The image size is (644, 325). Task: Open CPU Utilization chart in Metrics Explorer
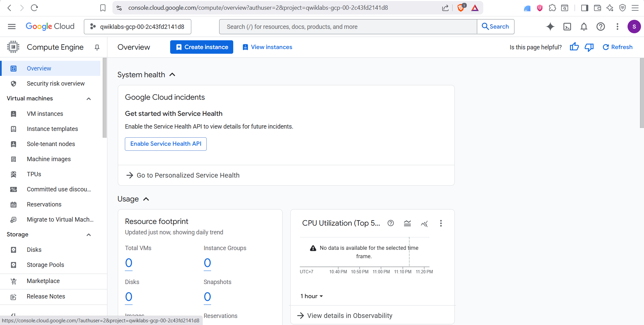coord(424,223)
